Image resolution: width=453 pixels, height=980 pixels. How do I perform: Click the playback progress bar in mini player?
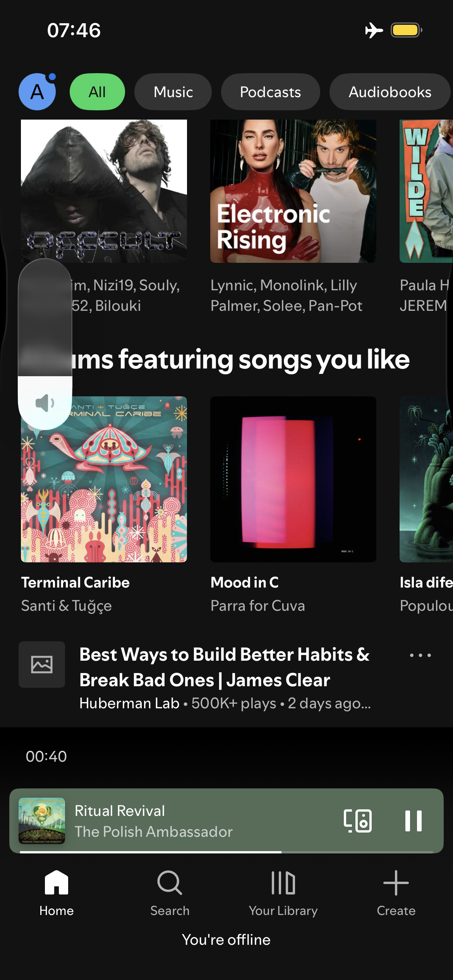coord(226,852)
